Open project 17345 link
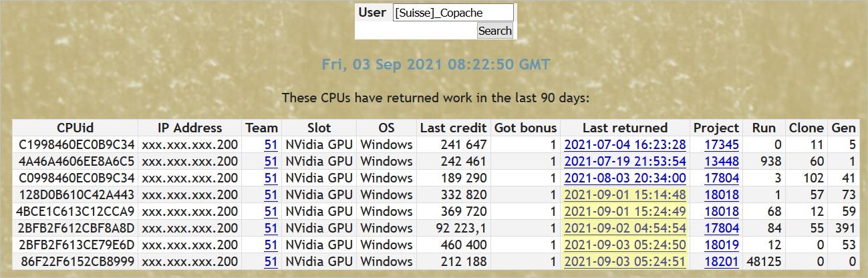This screenshot has height=278, width=868. tap(722, 144)
